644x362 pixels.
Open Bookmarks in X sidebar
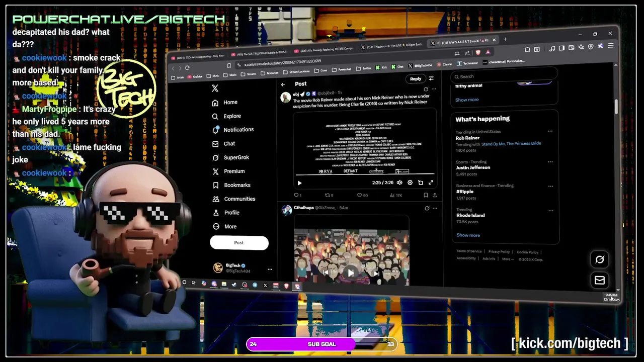231,185
